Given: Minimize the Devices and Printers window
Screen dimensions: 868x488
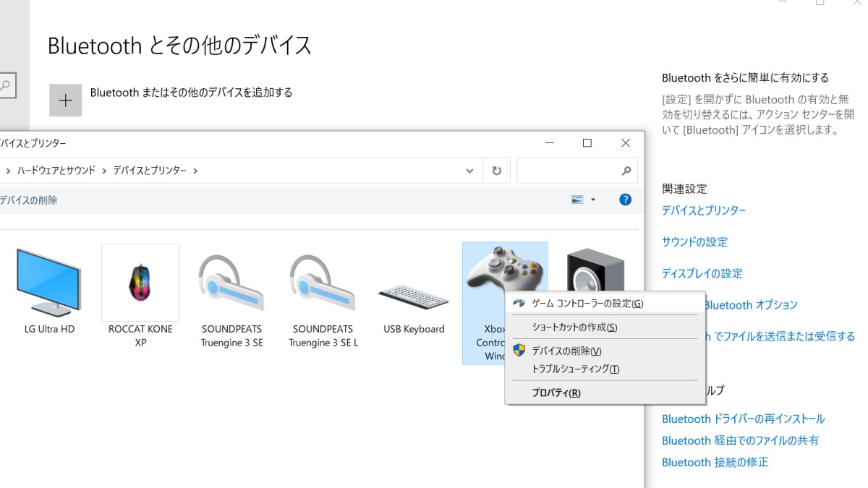Looking at the screenshot, I should (x=550, y=143).
